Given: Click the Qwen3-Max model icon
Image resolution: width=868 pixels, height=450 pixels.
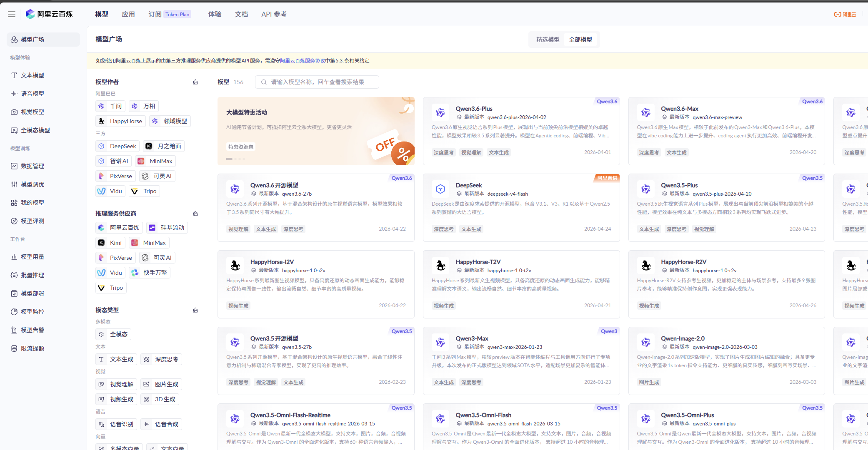Looking at the screenshot, I should (440, 342).
